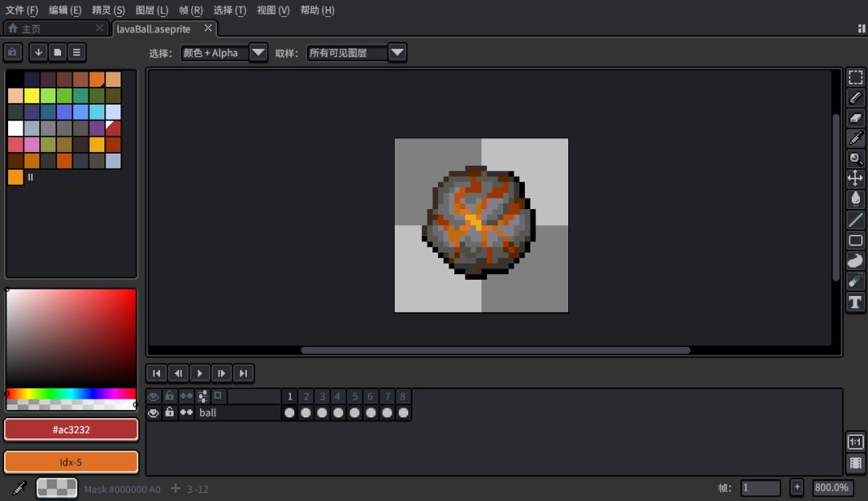Play the animation
This screenshot has height=501, width=868.
(x=200, y=374)
